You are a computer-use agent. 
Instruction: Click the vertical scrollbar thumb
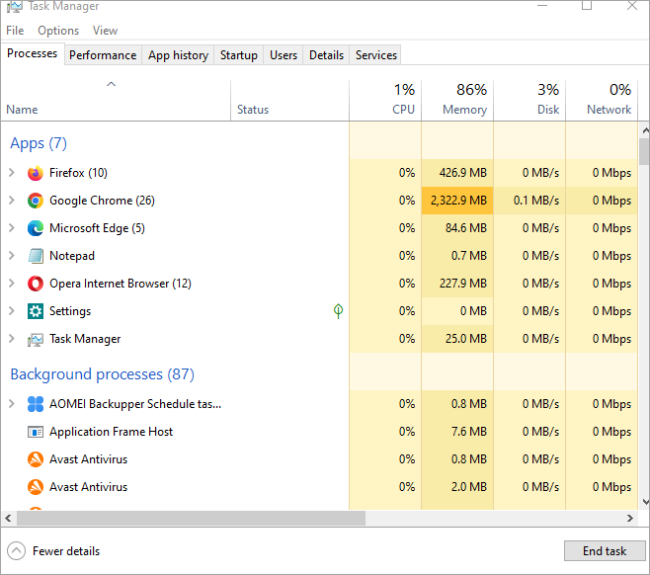645,152
